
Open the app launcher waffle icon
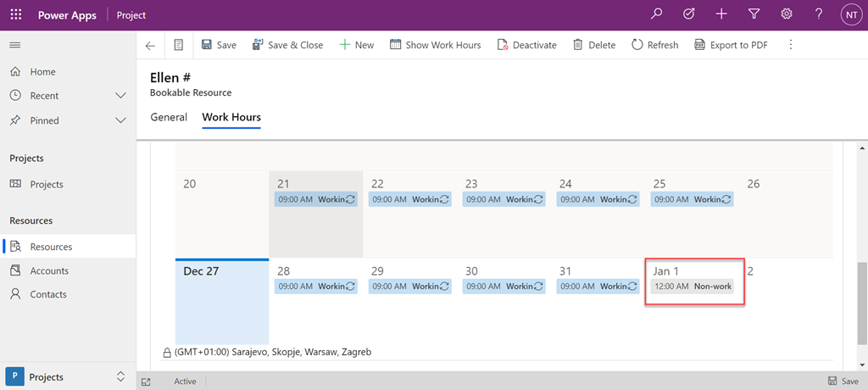click(16, 14)
